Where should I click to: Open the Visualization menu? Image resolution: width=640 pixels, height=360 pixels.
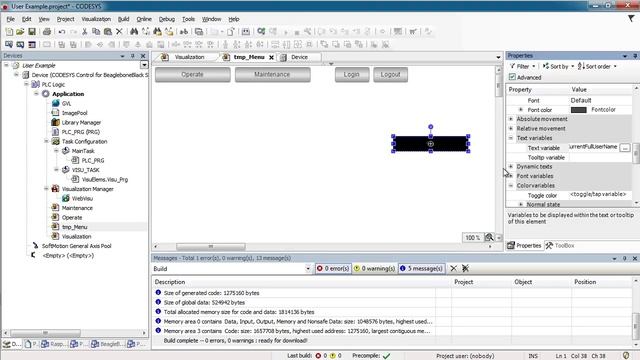click(96, 19)
